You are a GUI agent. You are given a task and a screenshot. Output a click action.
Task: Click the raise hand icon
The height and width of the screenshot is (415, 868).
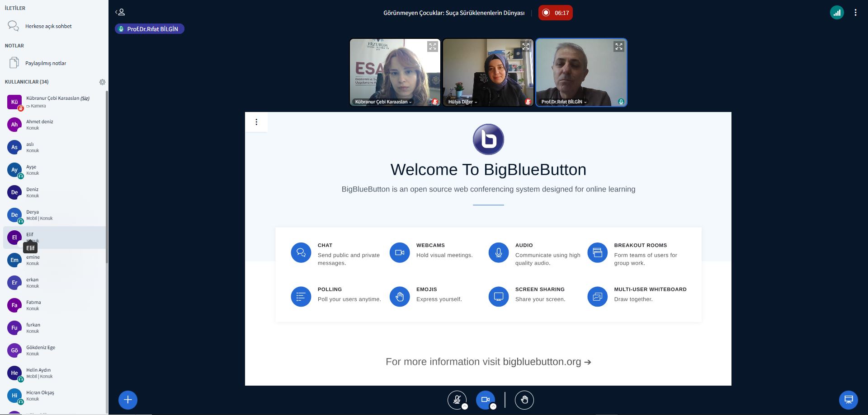click(x=524, y=400)
